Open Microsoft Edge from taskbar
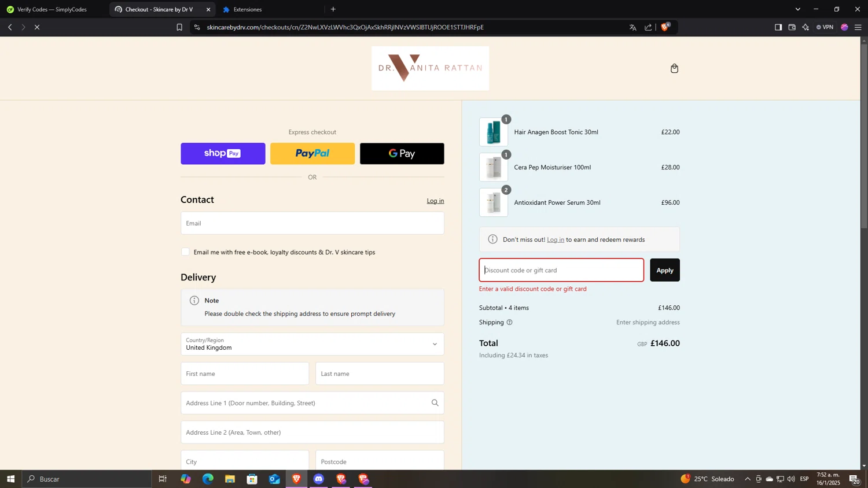 (x=208, y=479)
